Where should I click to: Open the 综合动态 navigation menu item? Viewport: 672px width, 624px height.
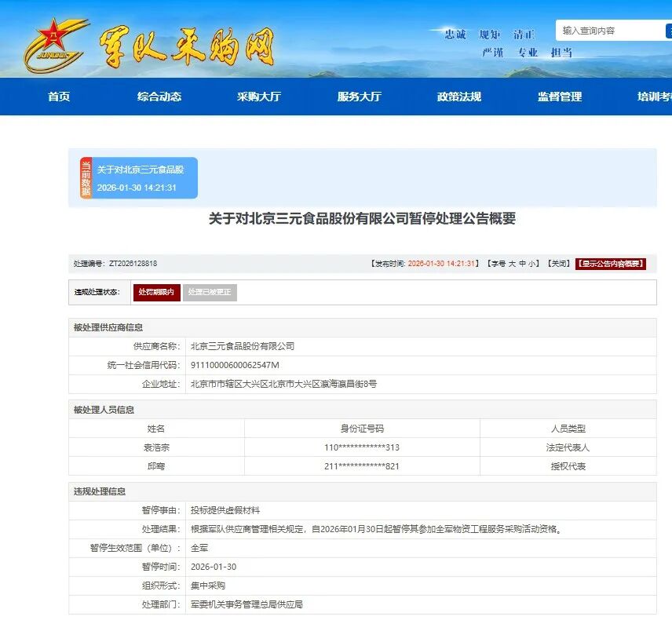159,97
